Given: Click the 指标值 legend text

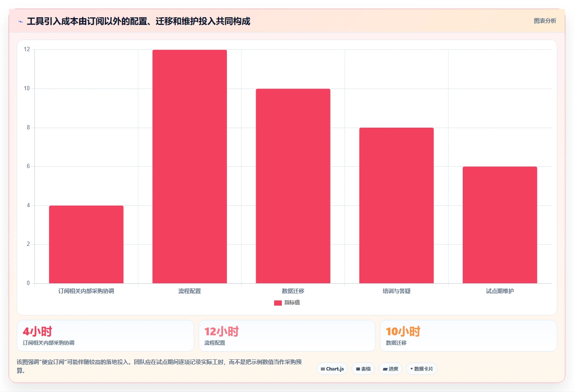Looking at the screenshot, I should pos(292,303).
